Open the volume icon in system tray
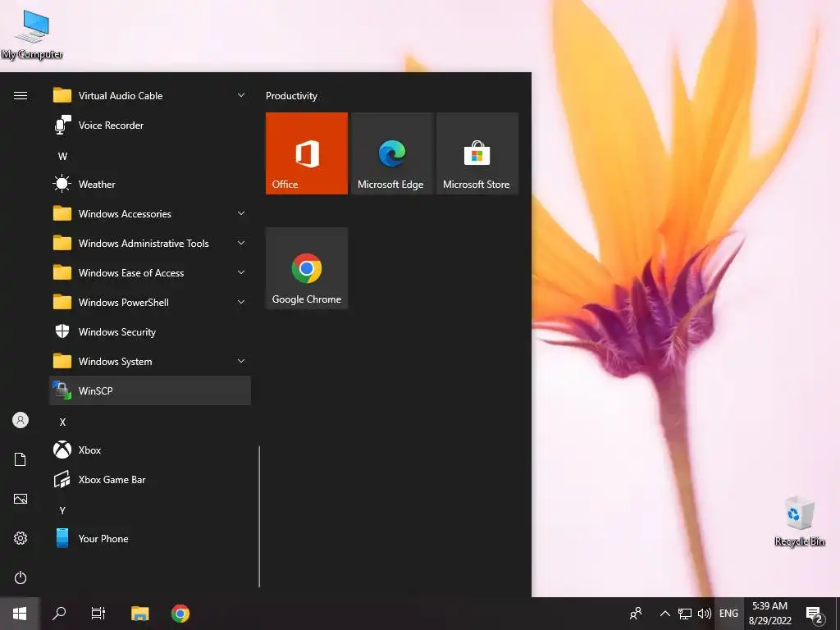This screenshot has width=840, height=630. [x=705, y=614]
